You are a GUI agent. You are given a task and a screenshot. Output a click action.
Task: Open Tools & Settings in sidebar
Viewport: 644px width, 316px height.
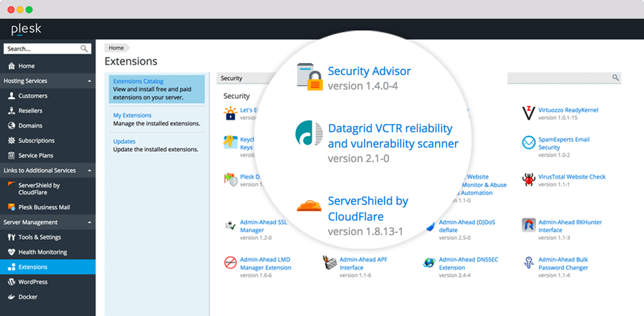pos(42,237)
